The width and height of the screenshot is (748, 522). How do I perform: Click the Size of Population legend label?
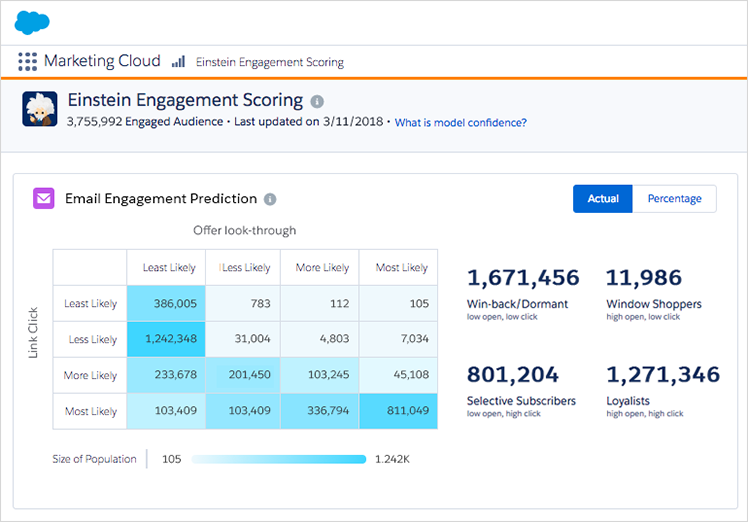click(94, 459)
